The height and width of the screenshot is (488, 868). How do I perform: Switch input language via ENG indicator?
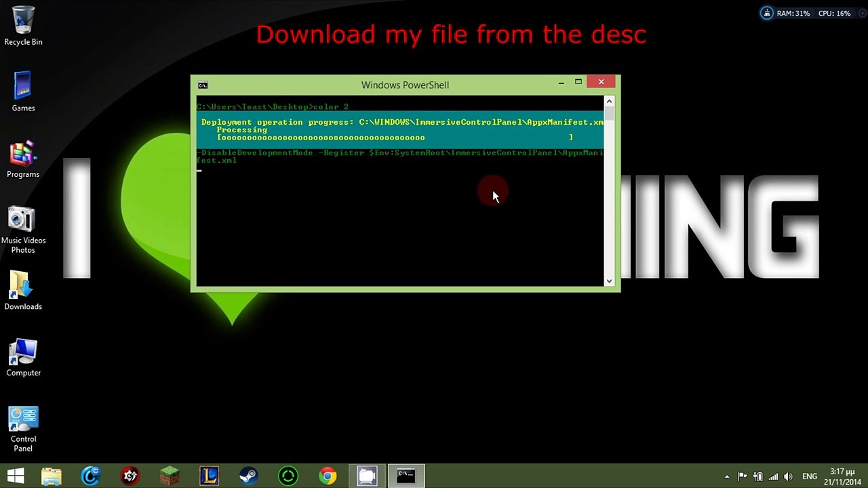tap(810, 476)
